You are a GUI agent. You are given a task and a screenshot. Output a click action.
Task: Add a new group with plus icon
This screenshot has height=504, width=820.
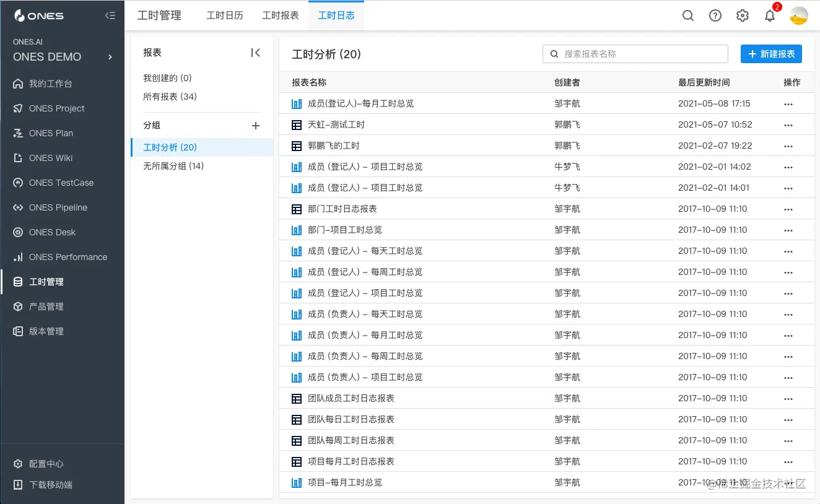click(256, 126)
